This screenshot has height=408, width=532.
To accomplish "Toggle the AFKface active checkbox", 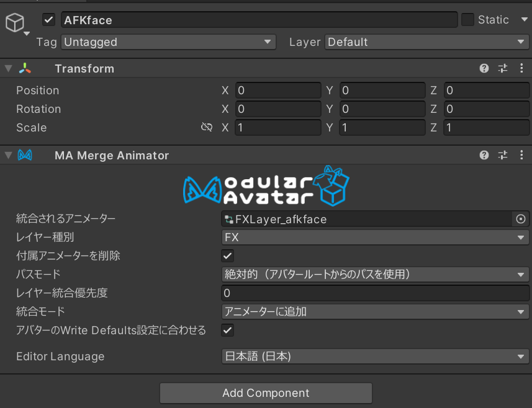I will tap(49, 20).
